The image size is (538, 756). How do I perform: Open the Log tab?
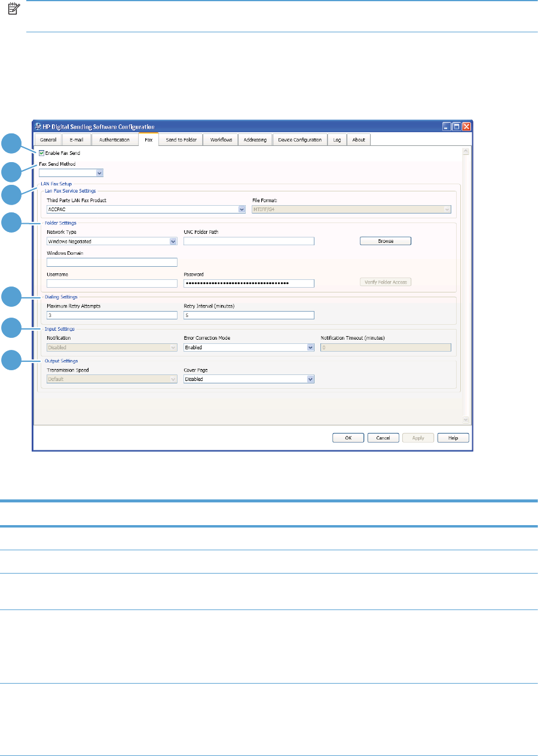(337, 140)
